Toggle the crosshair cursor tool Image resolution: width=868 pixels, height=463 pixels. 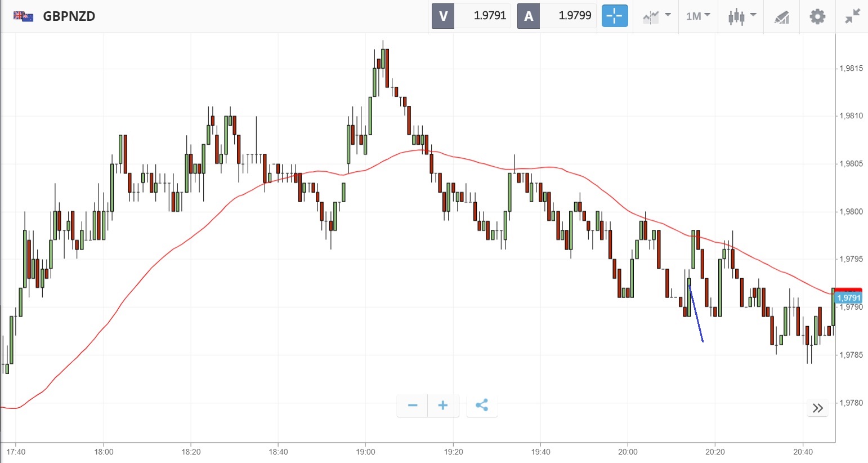click(614, 16)
